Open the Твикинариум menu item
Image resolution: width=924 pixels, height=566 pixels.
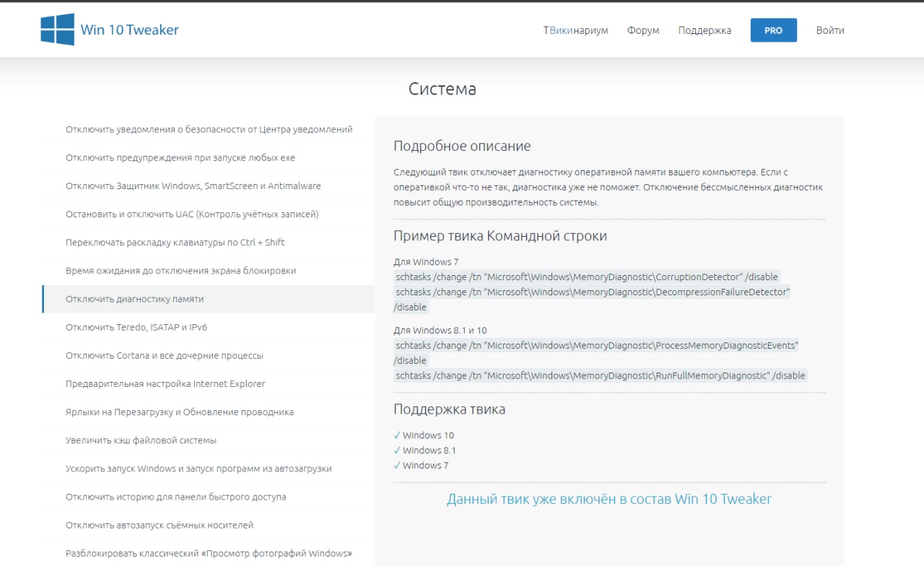point(575,30)
